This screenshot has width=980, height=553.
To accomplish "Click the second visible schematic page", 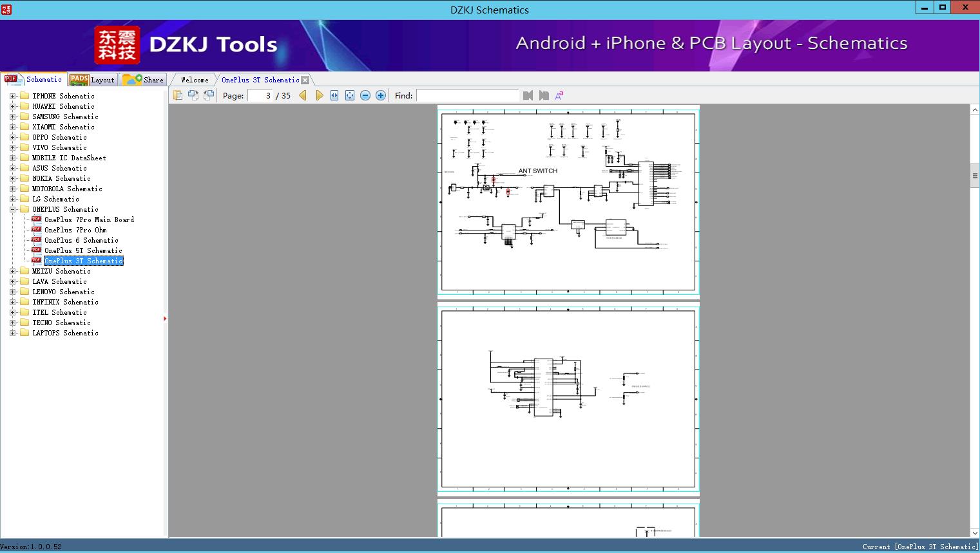I will pyautogui.click(x=568, y=398).
